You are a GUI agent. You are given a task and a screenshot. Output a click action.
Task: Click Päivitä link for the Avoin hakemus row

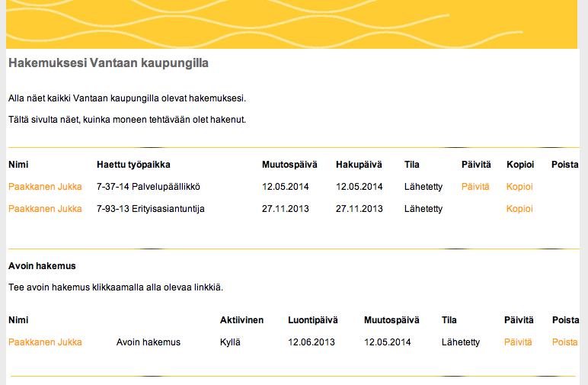tap(518, 342)
